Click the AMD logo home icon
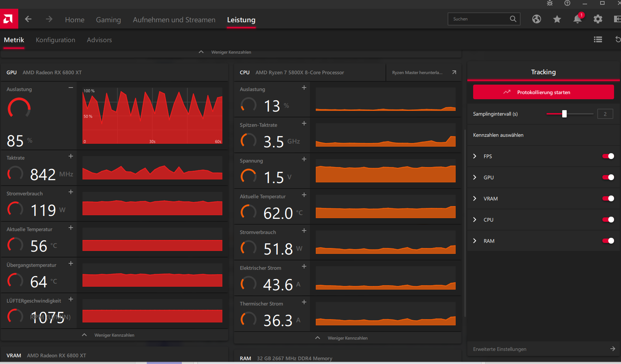The height and width of the screenshot is (364, 621). point(9,19)
